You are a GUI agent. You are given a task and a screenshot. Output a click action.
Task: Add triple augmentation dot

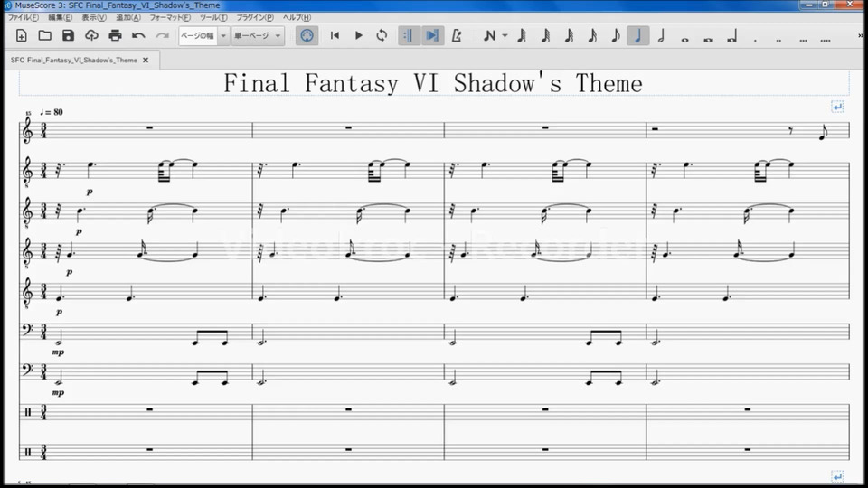click(803, 39)
